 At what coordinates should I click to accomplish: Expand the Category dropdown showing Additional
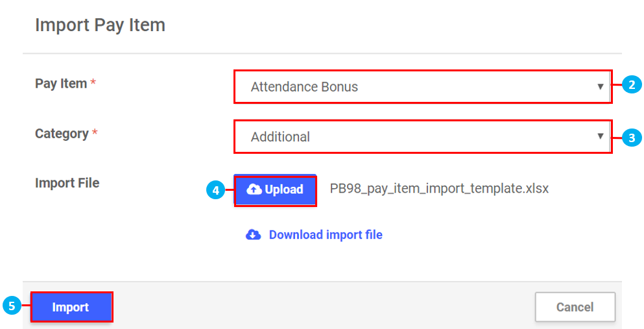pyautogui.click(x=415, y=137)
